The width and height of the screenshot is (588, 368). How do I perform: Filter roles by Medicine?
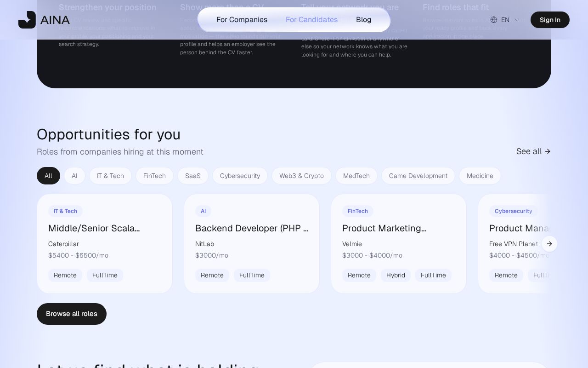pos(480,176)
